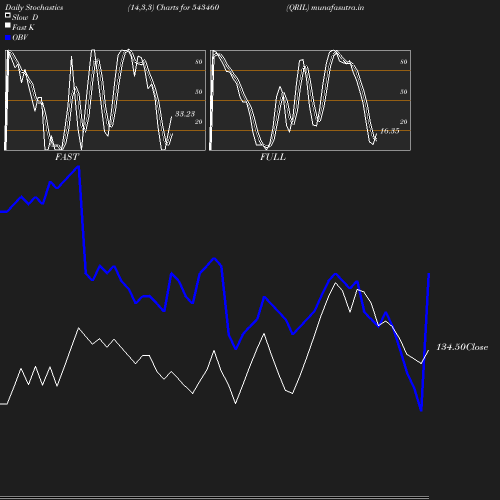The width and height of the screenshot is (500, 500).
Task: Click the 50 axis label in FAST chart
Action: (199, 92)
